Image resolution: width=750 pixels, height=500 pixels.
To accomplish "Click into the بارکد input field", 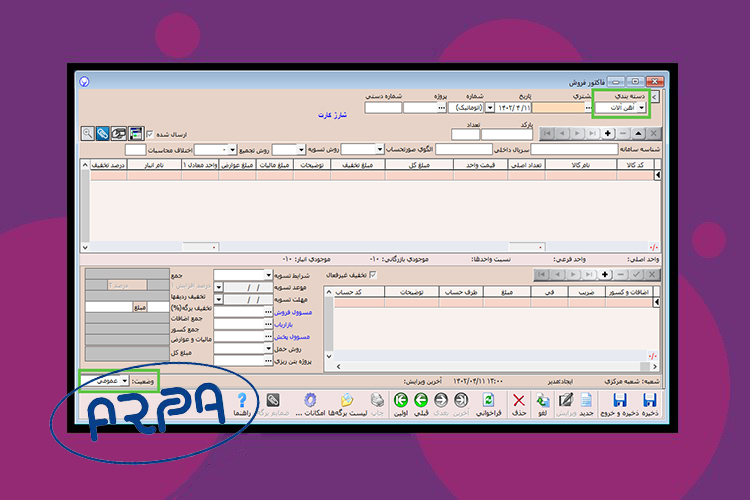I will tap(507, 134).
